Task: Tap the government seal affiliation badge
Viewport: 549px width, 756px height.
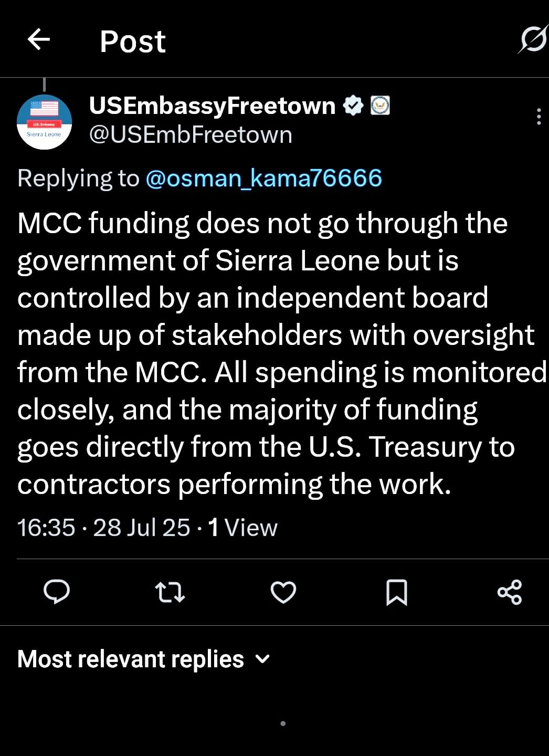Action: 380,106
